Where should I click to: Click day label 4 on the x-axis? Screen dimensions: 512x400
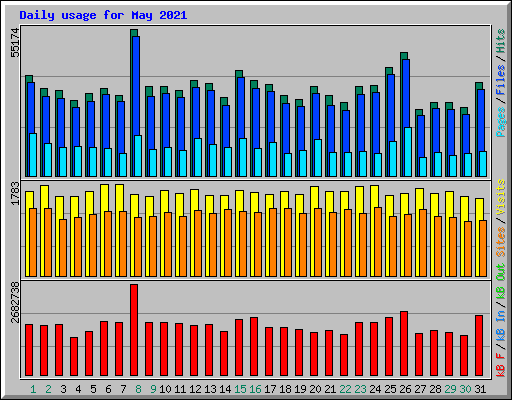[78, 389]
